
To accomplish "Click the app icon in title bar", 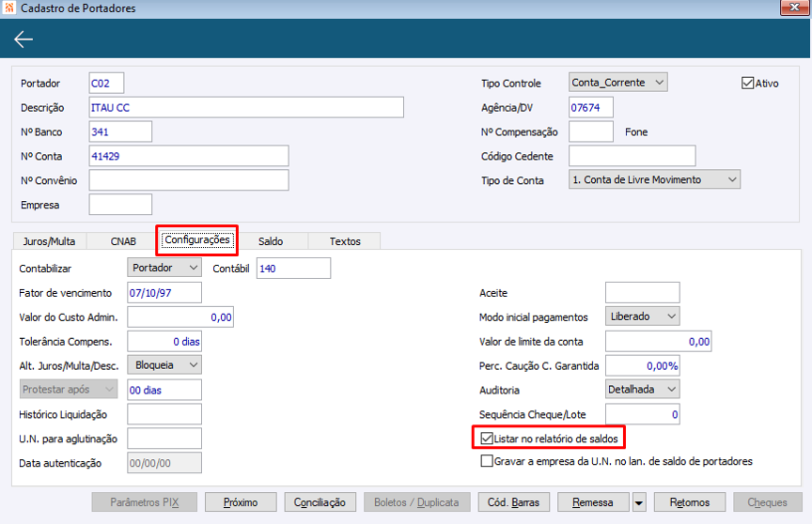I will click(9, 8).
